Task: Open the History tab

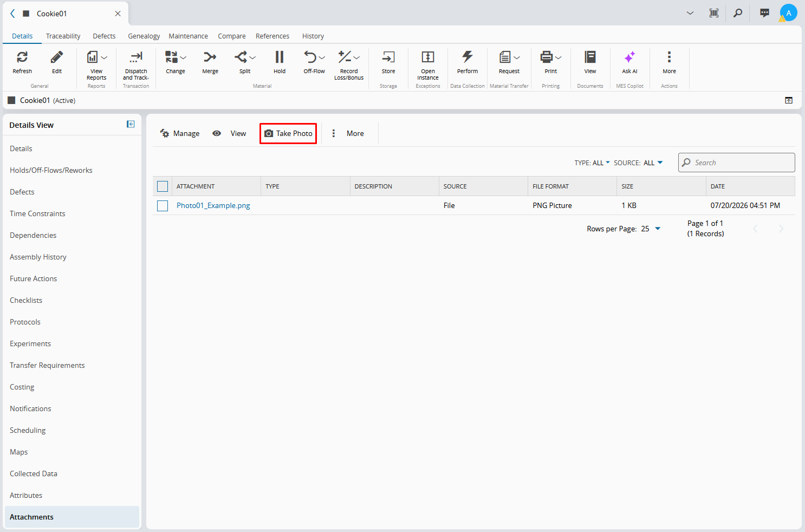Action: pyautogui.click(x=313, y=36)
